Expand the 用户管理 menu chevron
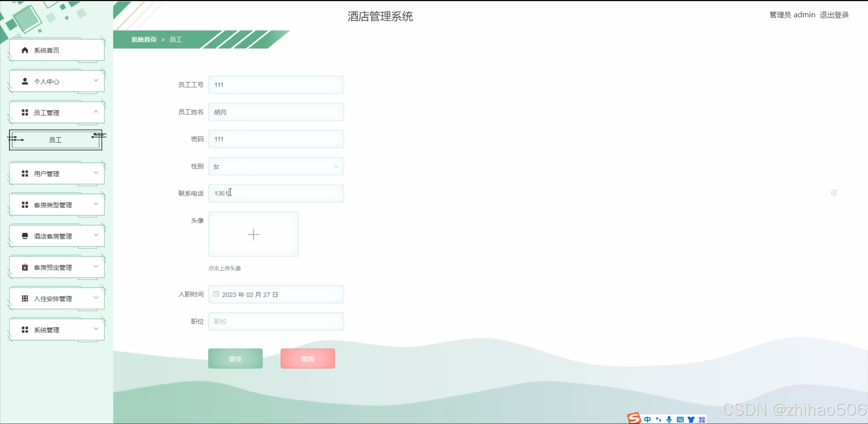868x424 pixels. 96,173
